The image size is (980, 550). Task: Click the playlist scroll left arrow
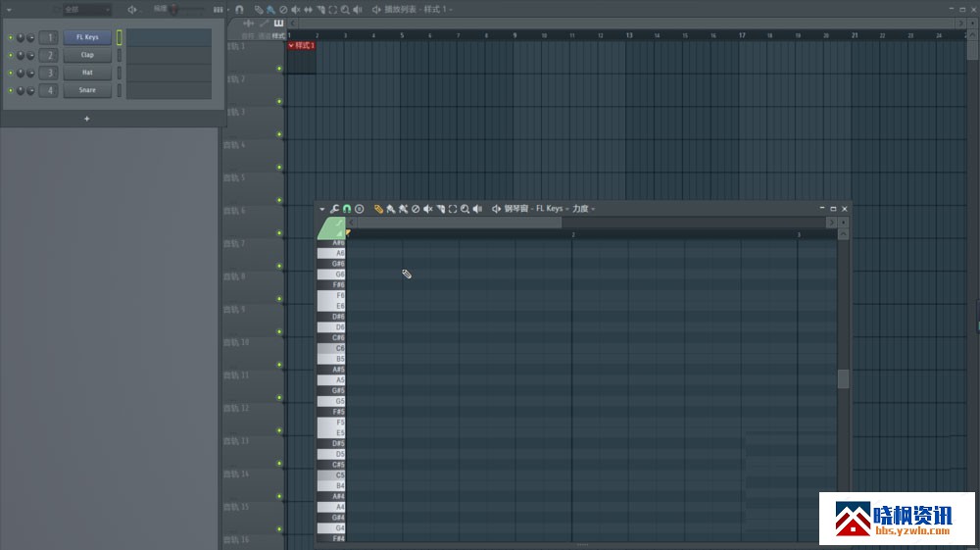(293, 24)
